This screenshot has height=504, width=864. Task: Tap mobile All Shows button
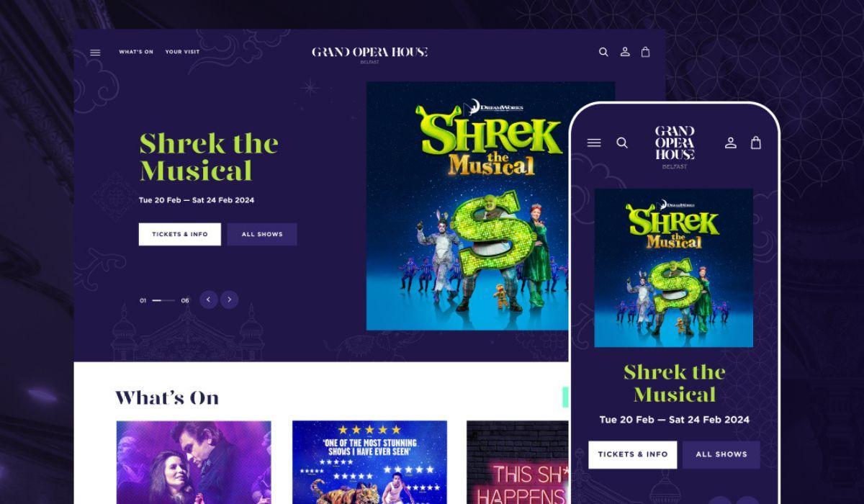(x=721, y=454)
